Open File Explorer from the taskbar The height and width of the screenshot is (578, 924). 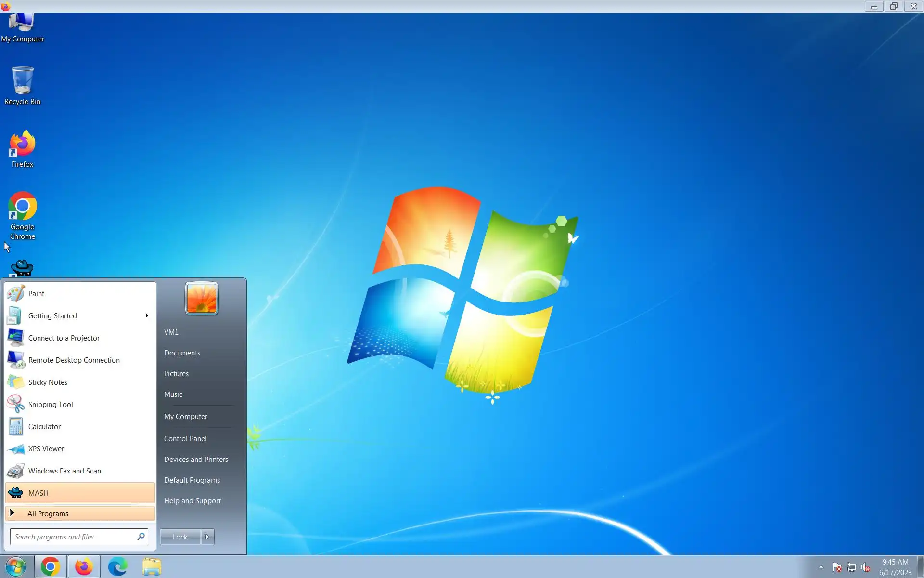pyautogui.click(x=152, y=566)
